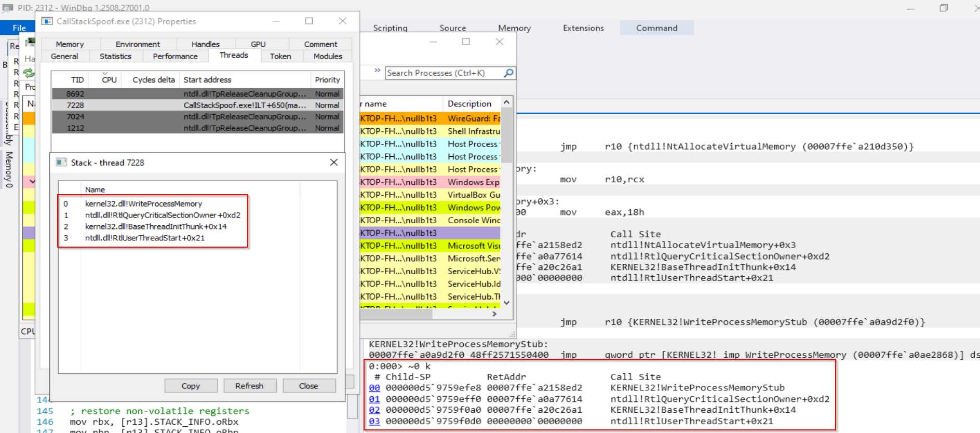
Task: Switch to the Performance tab
Action: [175, 56]
